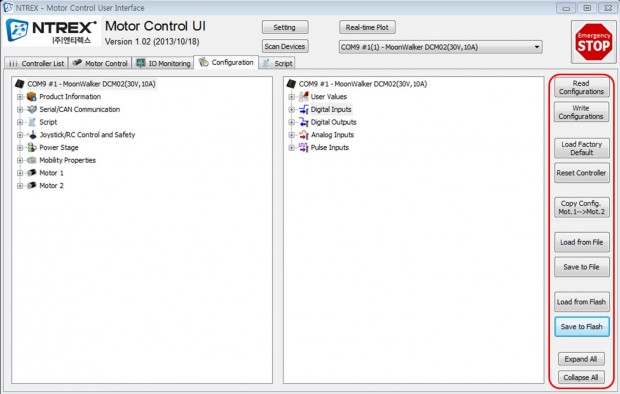Click the Product Information box icon

click(x=32, y=97)
